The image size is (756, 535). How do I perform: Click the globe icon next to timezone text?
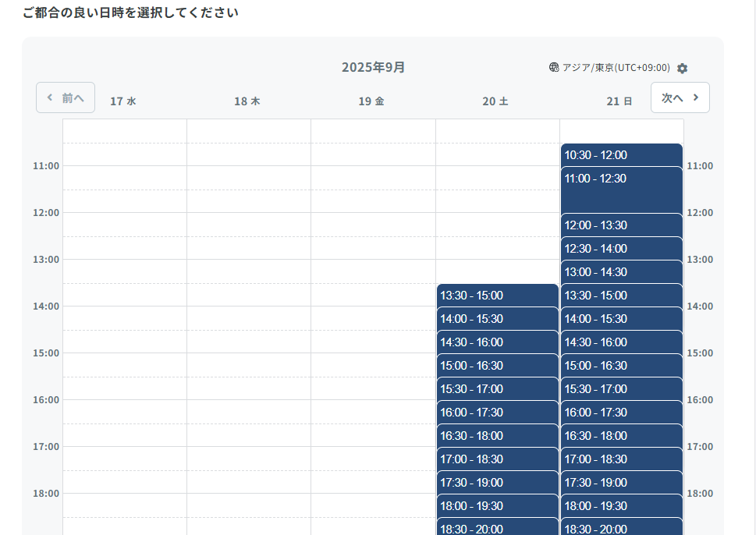pos(553,68)
